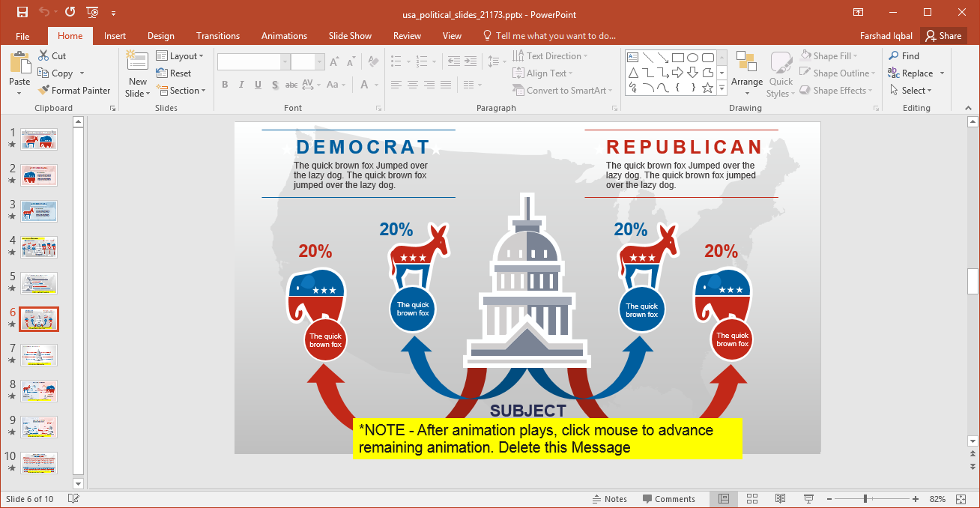The height and width of the screenshot is (508, 980).
Task: Toggle the Comments pane
Action: pos(668,499)
